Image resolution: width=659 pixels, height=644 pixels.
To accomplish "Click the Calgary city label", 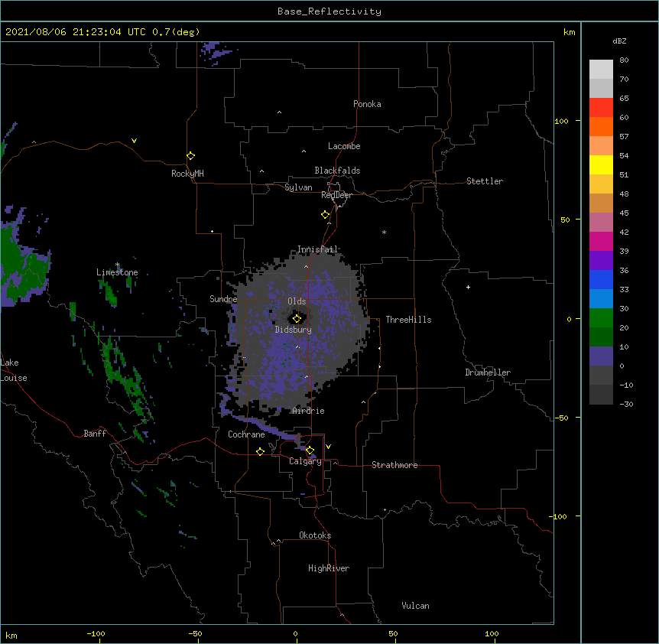I will pyautogui.click(x=305, y=461).
